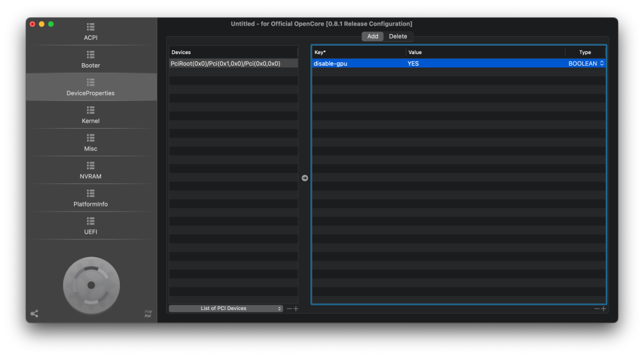Image resolution: width=644 pixels, height=357 pixels.
Task: Open the Misc section
Action: (91, 143)
